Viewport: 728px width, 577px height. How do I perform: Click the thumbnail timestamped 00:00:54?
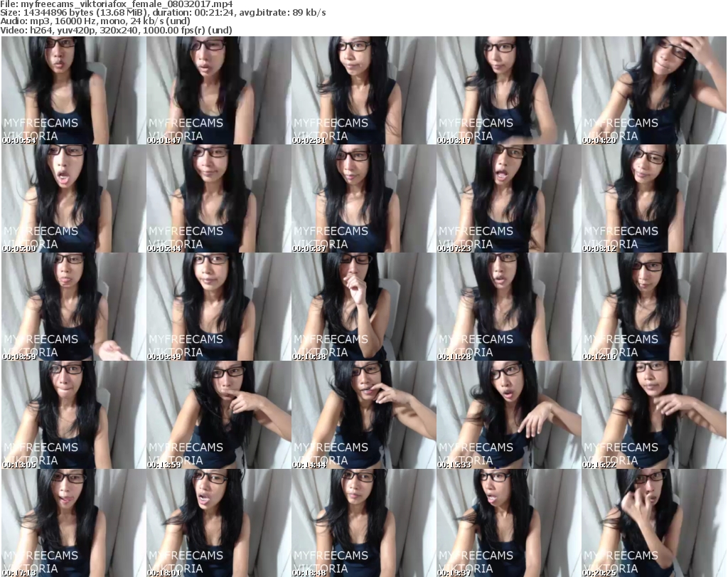(x=73, y=90)
